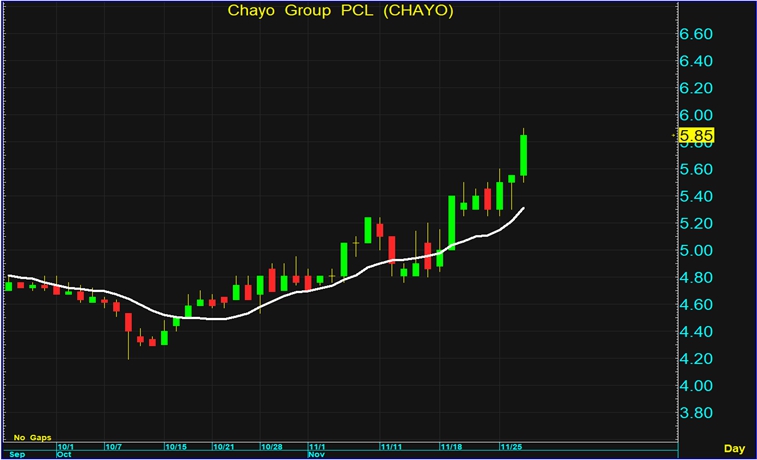Click the Oct month label

64,455
